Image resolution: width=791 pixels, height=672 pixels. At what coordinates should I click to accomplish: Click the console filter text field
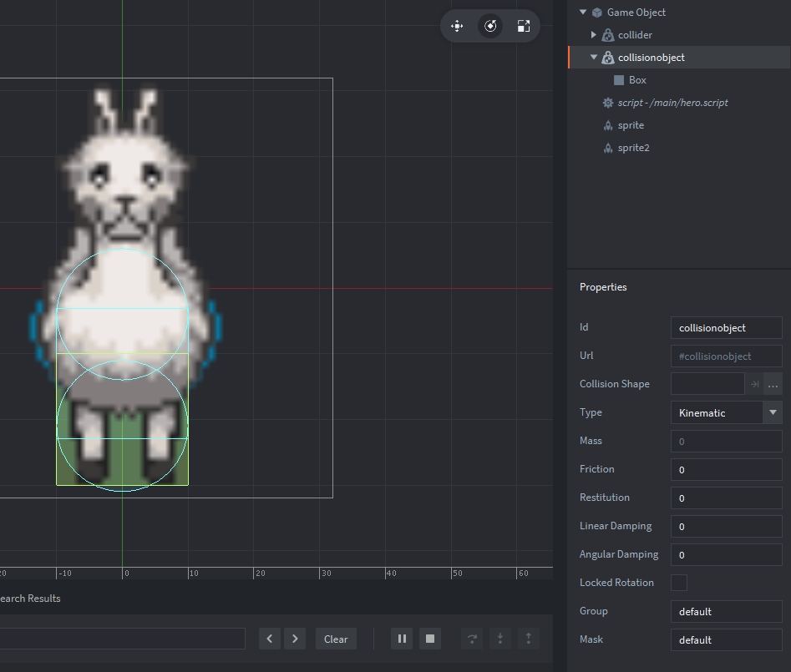pyautogui.click(x=123, y=639)
